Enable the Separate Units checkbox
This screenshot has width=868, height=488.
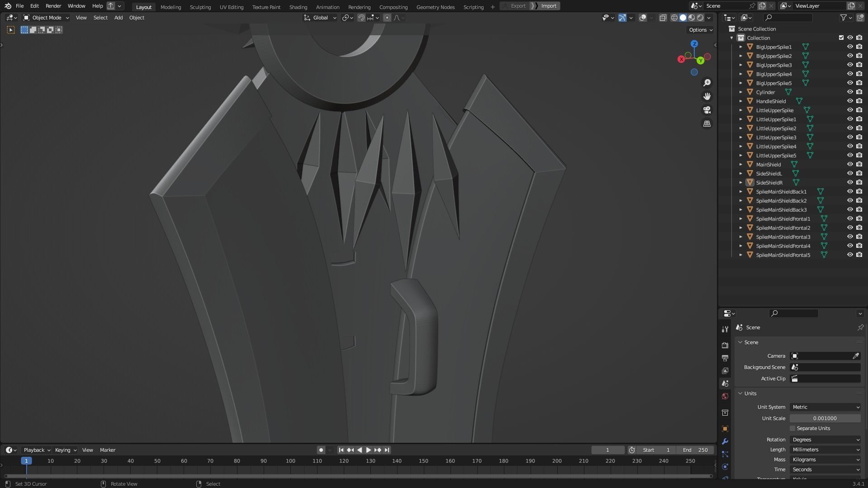792,428
